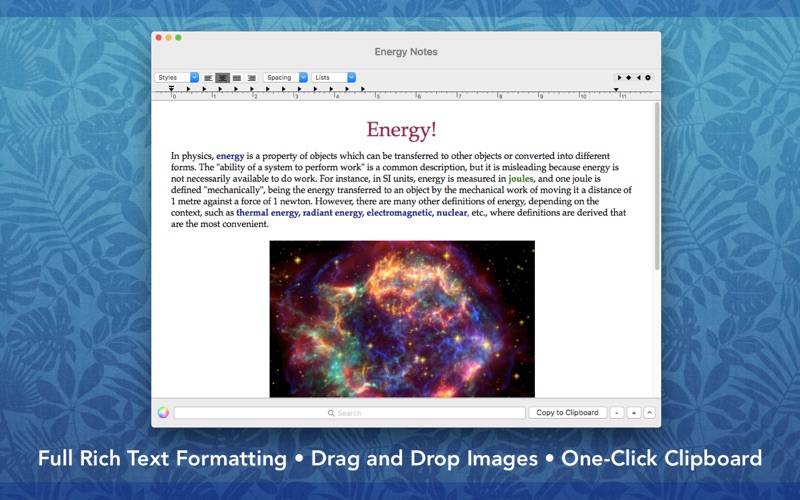Click the bold blue word "energy"
The height and width of the screenshot is (500, 800).
[x=230, y=156]
